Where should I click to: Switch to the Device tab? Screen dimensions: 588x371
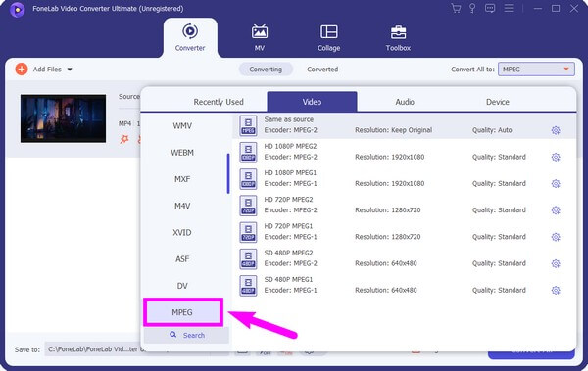tap(498, 102)
